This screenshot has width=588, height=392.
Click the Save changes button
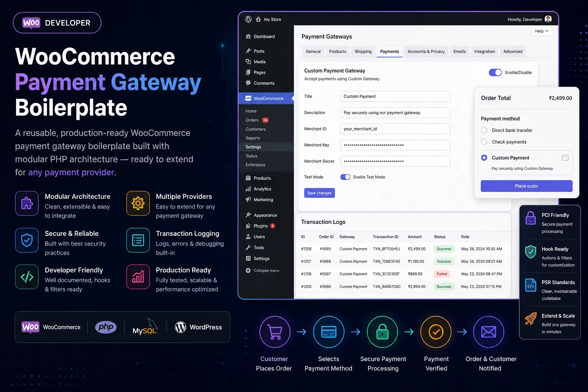pos(319,193)
